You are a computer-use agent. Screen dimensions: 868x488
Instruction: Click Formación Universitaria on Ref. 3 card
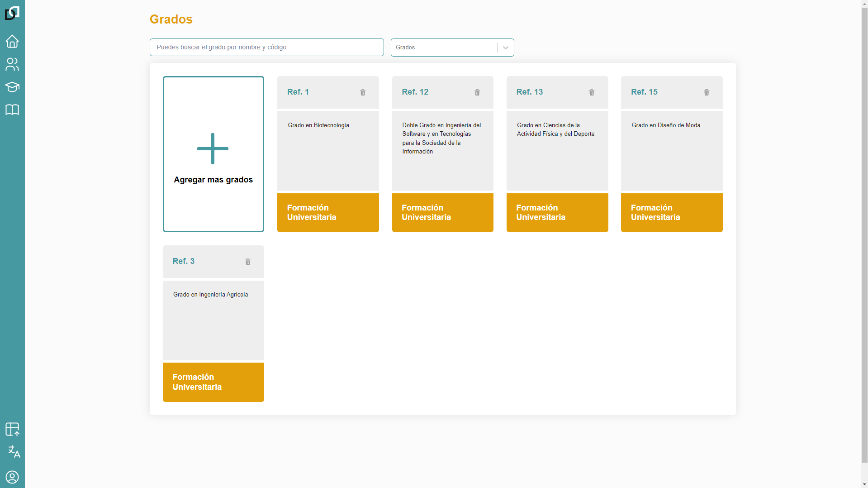[213, 382]
